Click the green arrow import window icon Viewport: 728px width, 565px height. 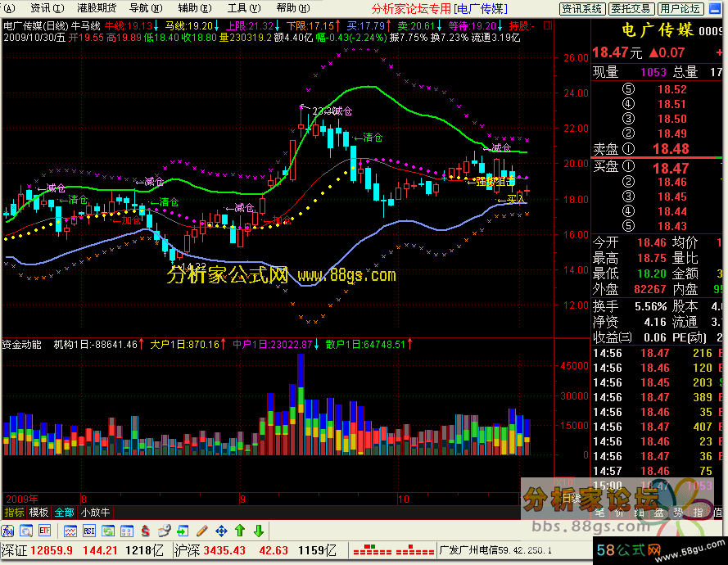183,531
